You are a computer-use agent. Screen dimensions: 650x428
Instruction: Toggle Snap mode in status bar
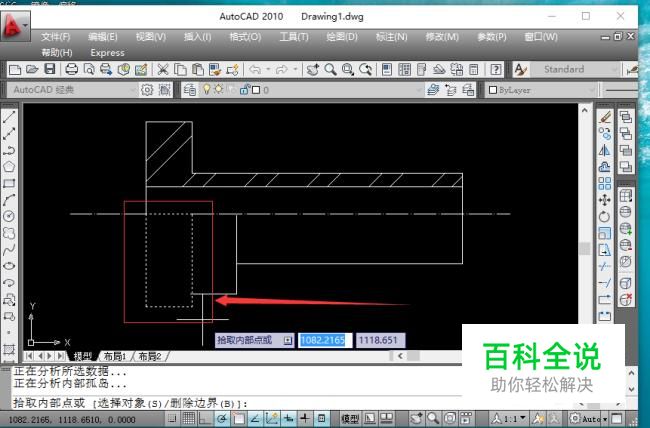172,418
